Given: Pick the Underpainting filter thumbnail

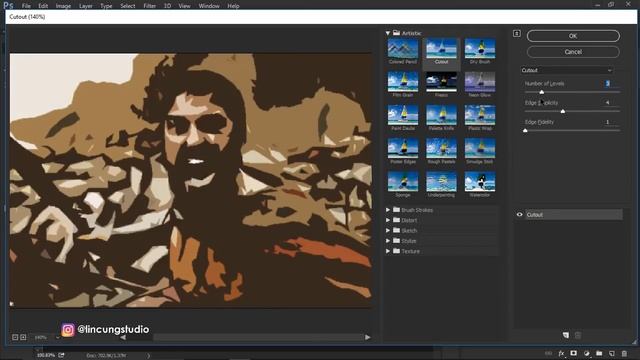Looking at the screenshot, I should 441,182.
